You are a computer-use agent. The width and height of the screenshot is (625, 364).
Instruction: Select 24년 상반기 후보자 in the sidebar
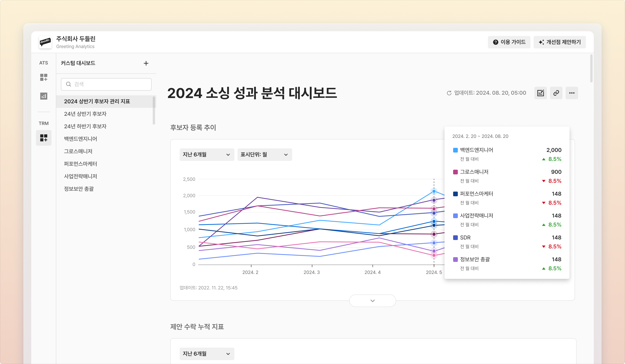click(x=85, y=114)
